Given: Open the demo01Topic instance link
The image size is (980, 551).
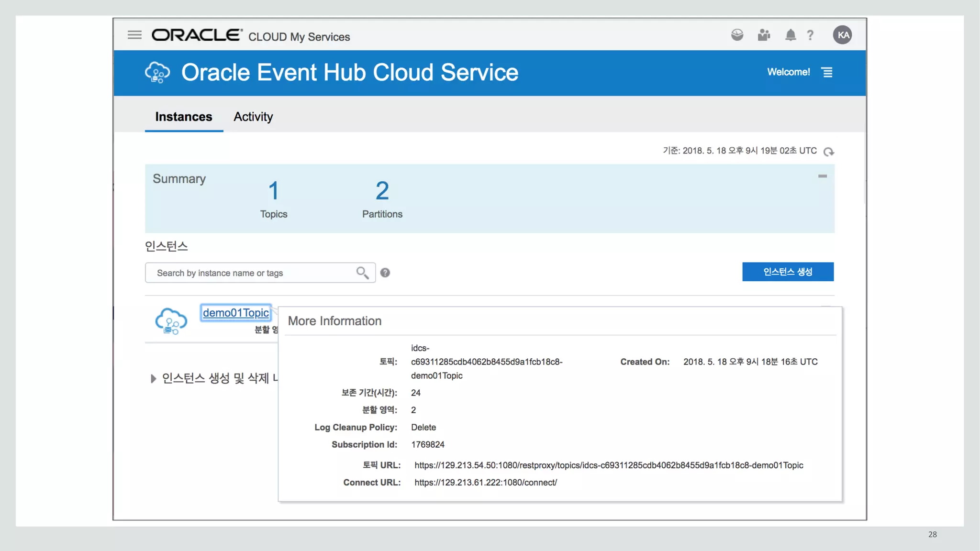Looking at the screenshot, I should coord(235,313).
